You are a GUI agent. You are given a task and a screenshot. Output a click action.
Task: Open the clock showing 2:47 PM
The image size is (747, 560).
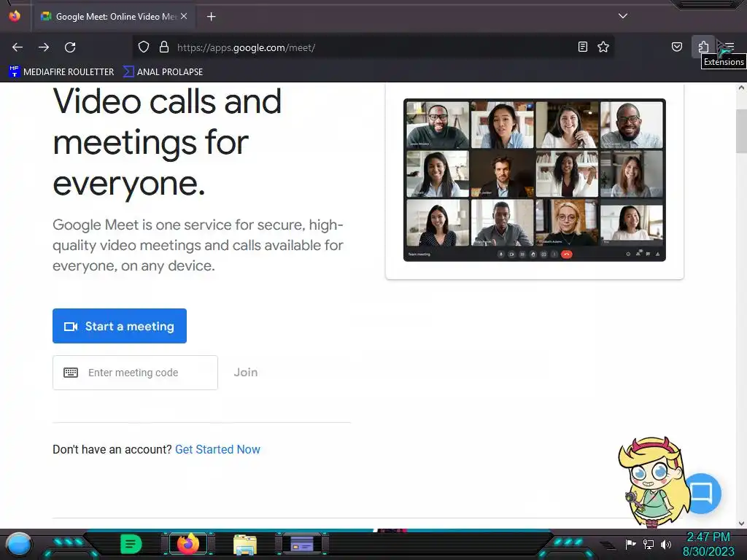click(x=708, y=544)
